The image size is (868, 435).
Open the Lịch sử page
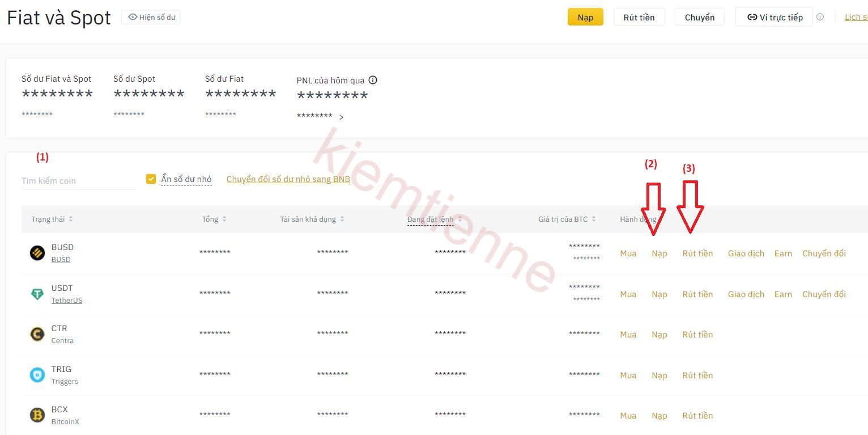[857, 16]
